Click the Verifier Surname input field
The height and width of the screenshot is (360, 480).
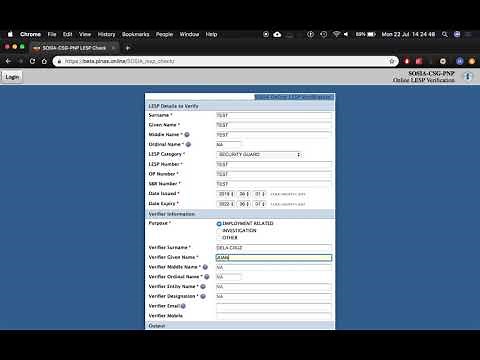point(274,248)
